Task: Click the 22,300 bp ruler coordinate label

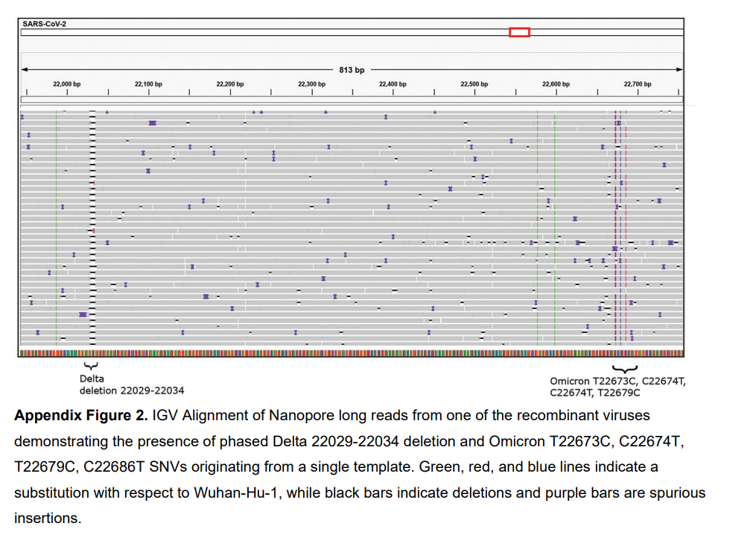Action: point(312,83)
